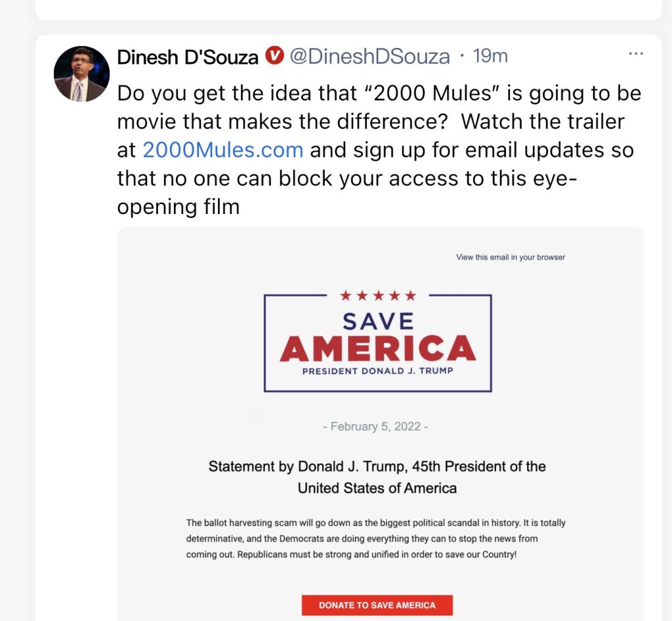
Task: Click the red stars atop the logo
Action: click(x=378, y=296)
